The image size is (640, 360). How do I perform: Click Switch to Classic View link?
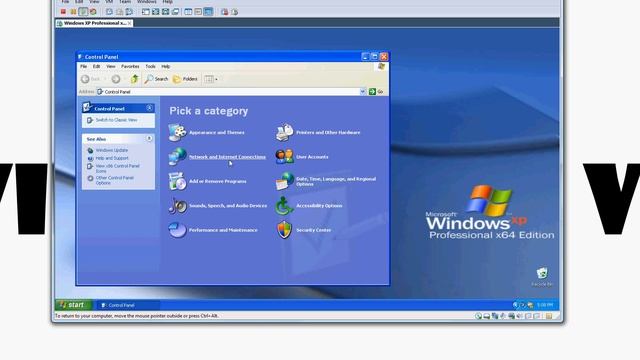pyautogui.click(x=116, y=120)
